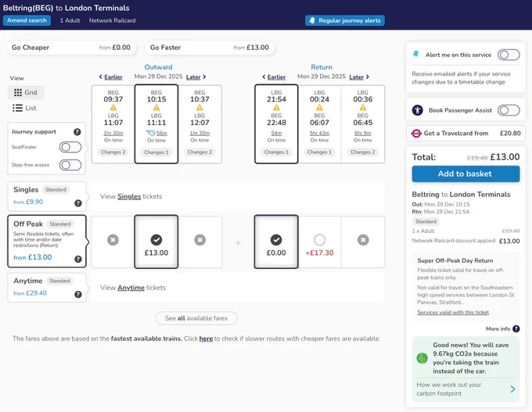The image size is (532, 412).
Task: Open the More info question mark icon
Action: pyautogui.click(x=516, y=328)
